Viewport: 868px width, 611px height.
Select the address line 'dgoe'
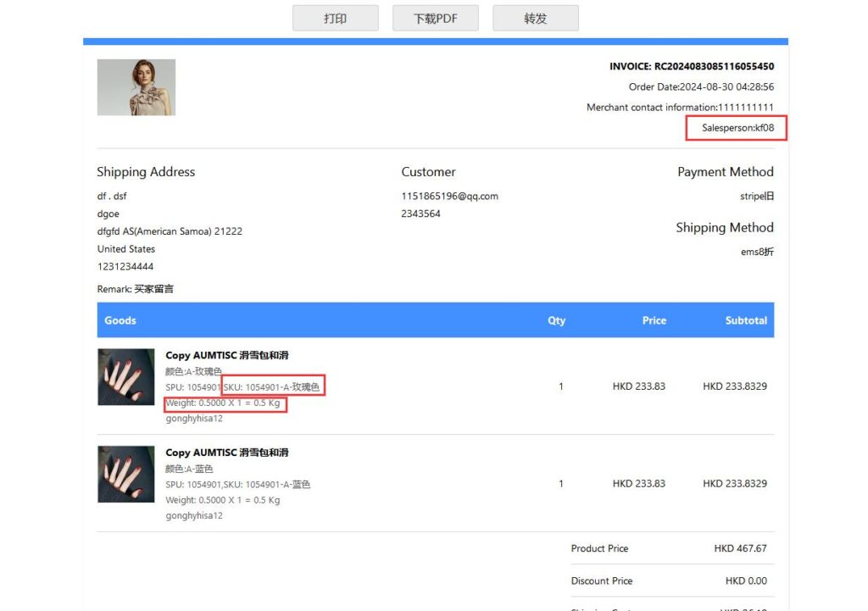click(x=108, y=214)
